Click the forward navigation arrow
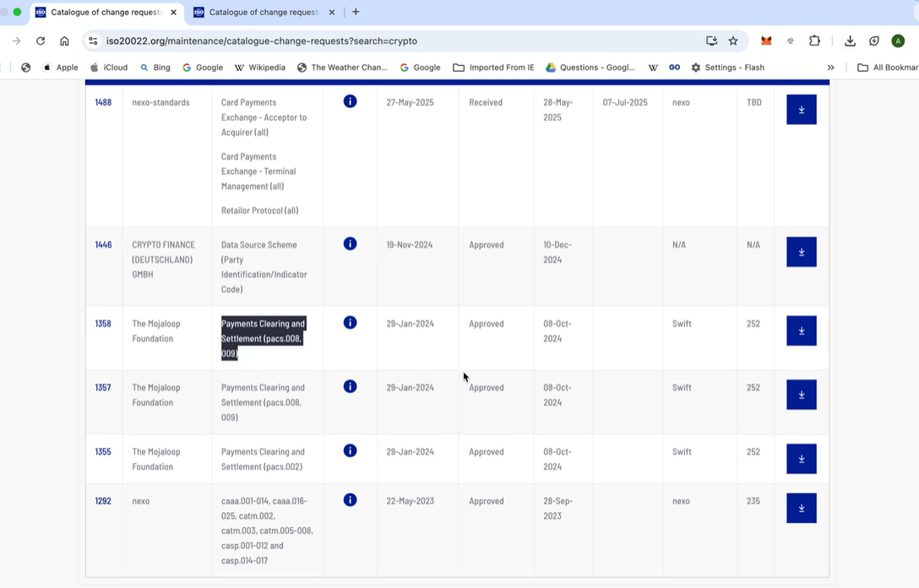 point(16,41)
